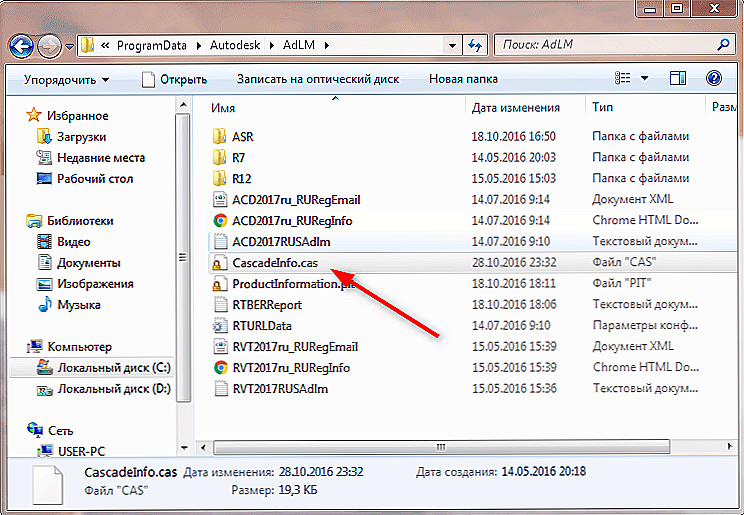Select the file name RTURLData
744x515 pixels.
(x=262, y=326)
